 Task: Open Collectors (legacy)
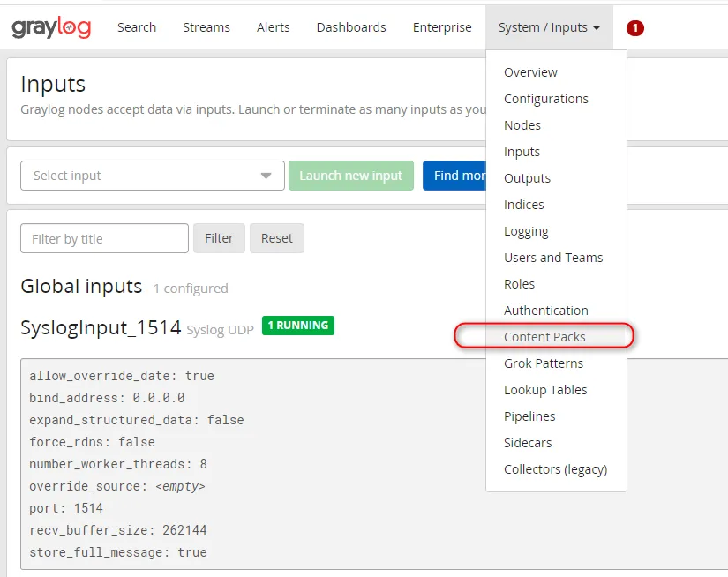(555, 469)
